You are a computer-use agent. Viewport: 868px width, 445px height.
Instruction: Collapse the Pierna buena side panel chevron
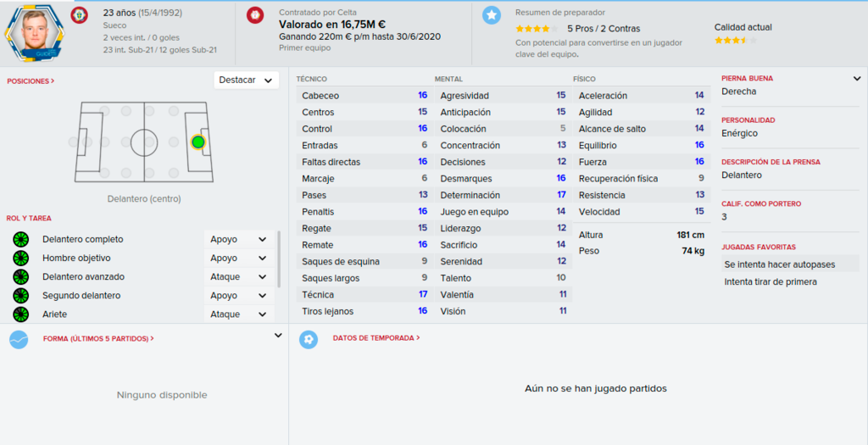coord(857,79)
